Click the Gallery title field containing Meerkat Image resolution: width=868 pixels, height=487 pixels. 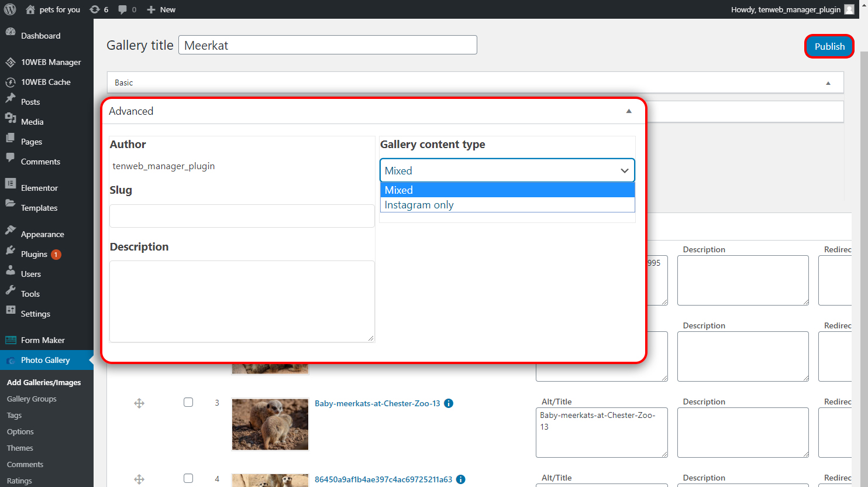(328, 45)
